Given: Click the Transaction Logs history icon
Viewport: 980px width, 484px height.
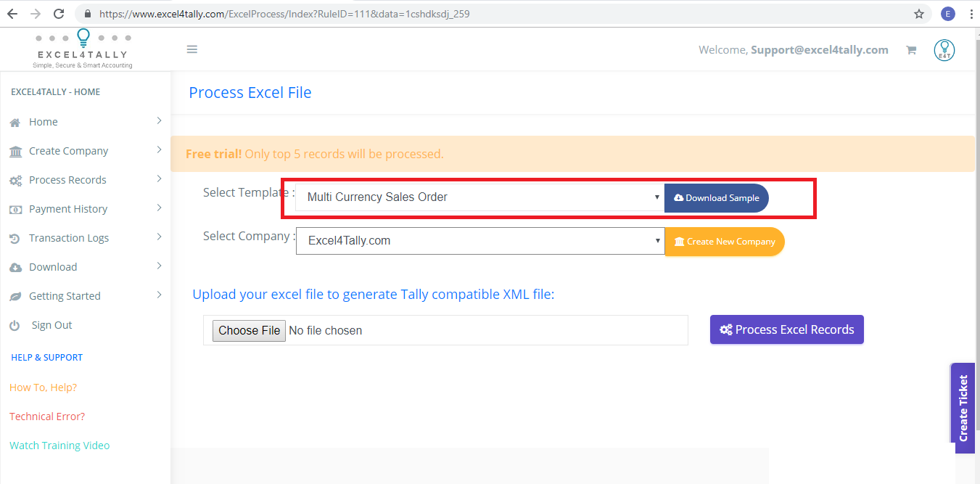Looking at the screenshot, I should [x=15, y=239].
